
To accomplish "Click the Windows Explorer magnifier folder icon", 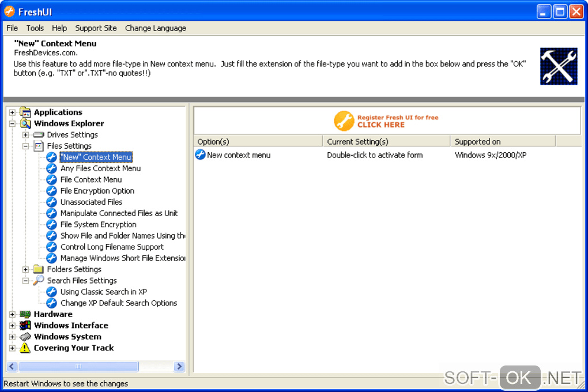I will click(x=25, y=123).
